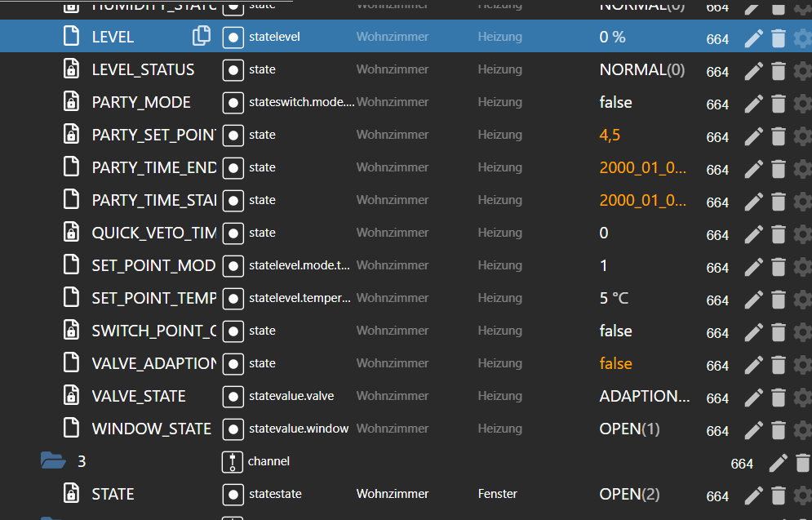Edit channel 3 with the pencil icon
The image size is (812, 520).
778,463
